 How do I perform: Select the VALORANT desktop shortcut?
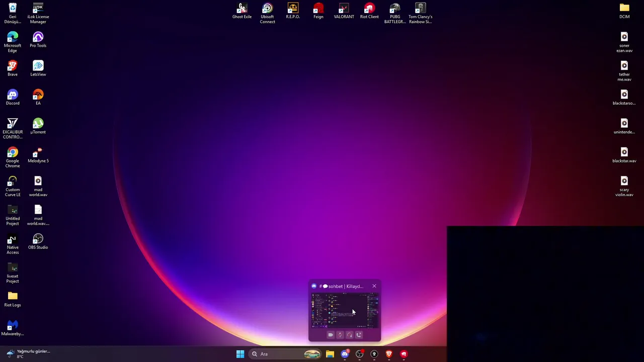pyautogui.click(x=344, y=11)
